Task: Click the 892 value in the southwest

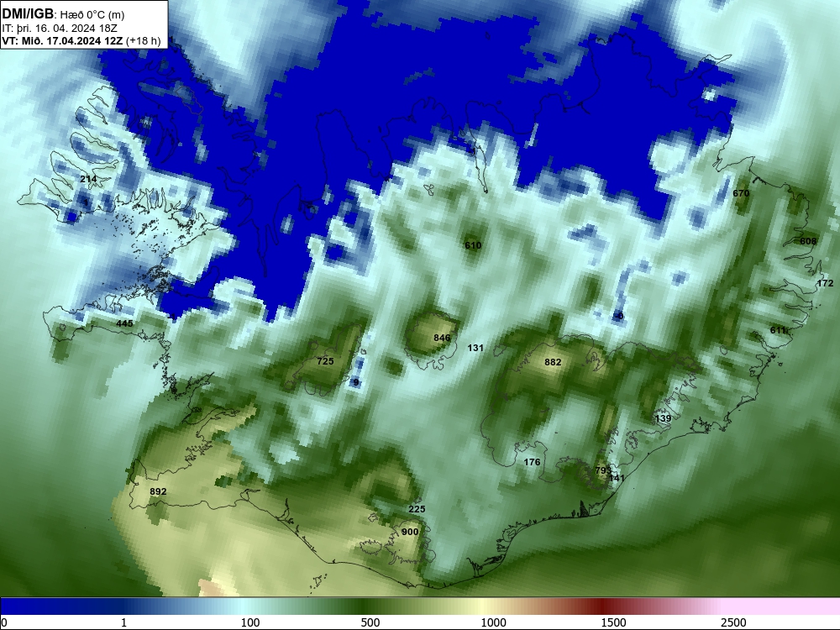Action: click(x=158, y=491)
